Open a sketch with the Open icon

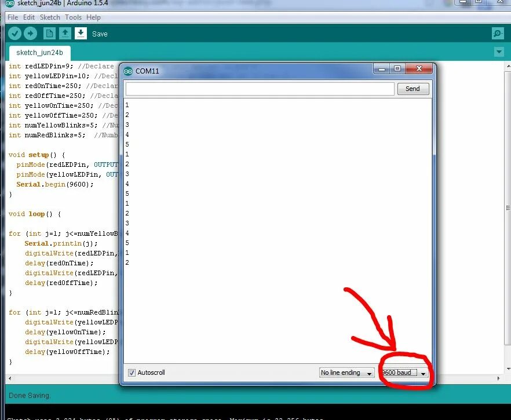point(65,34)
